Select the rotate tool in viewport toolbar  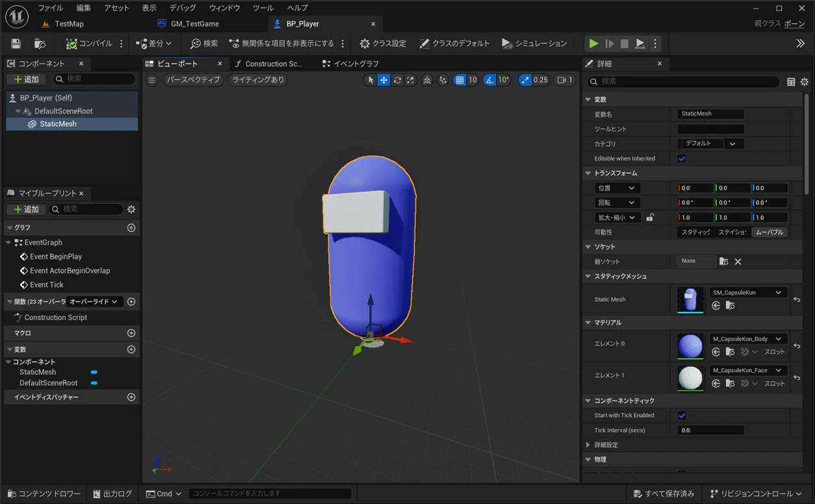[397, 80]
